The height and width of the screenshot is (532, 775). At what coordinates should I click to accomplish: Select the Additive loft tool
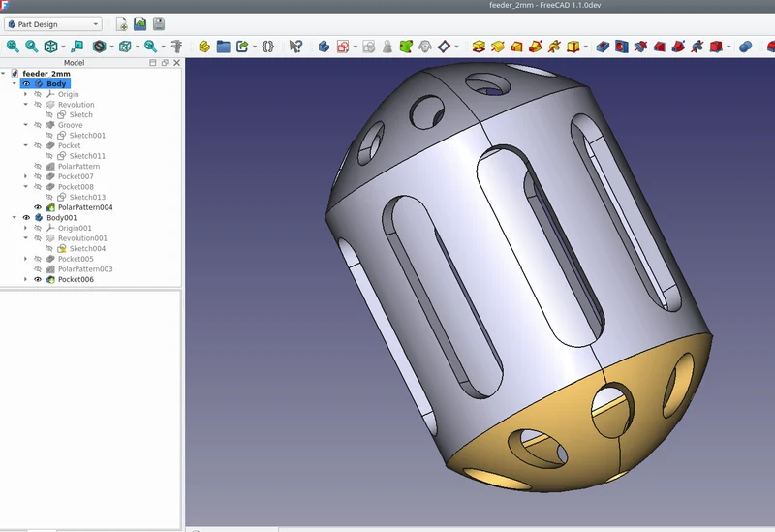tap(516, 47)
